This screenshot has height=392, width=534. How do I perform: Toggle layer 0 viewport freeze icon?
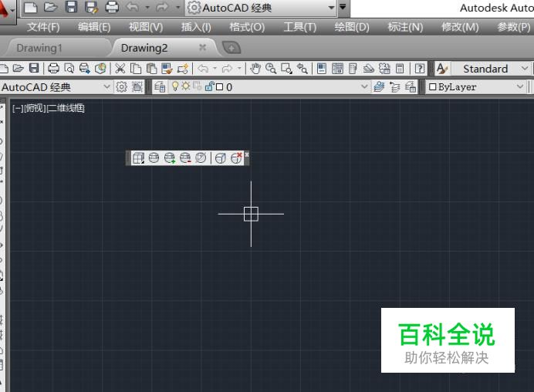pos(198,86)
